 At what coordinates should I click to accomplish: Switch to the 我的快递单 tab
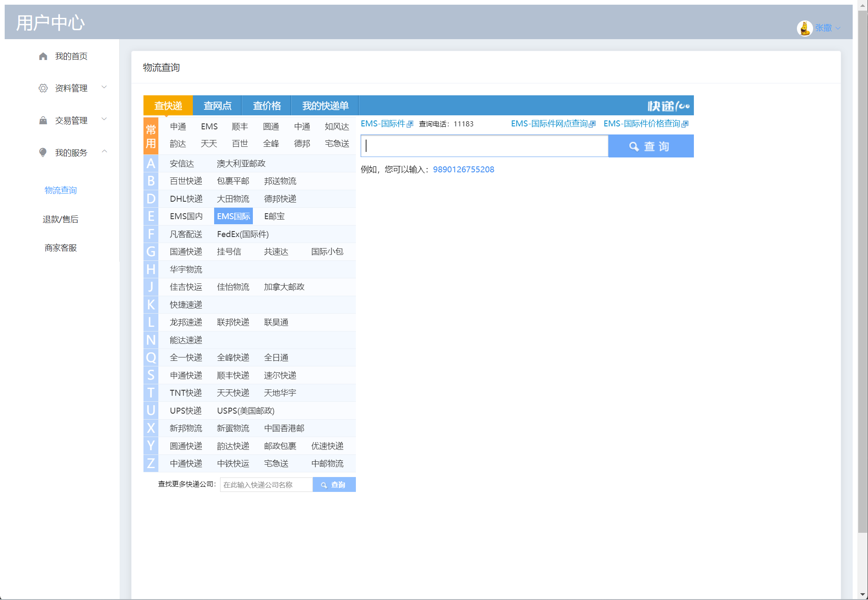(325, 106)
